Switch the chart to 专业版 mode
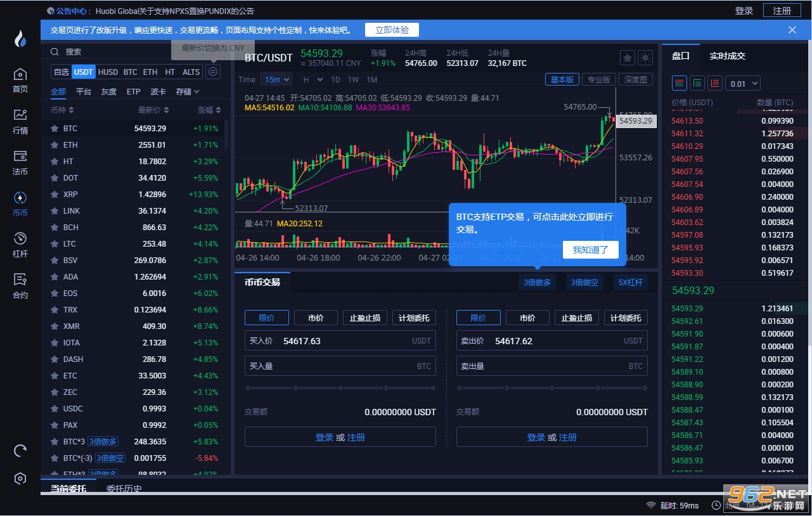The height and width of the screenshot is (516, 812). pos(598,79)
